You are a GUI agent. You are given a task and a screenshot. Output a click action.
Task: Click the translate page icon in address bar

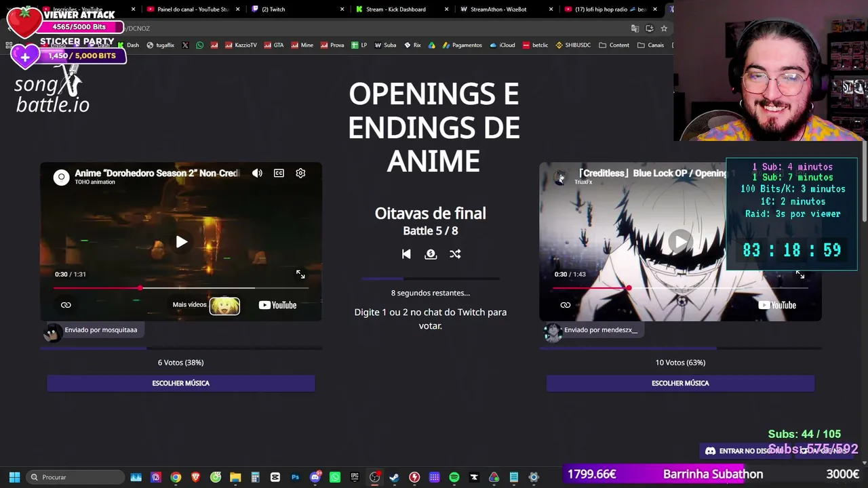click(635, 28)
